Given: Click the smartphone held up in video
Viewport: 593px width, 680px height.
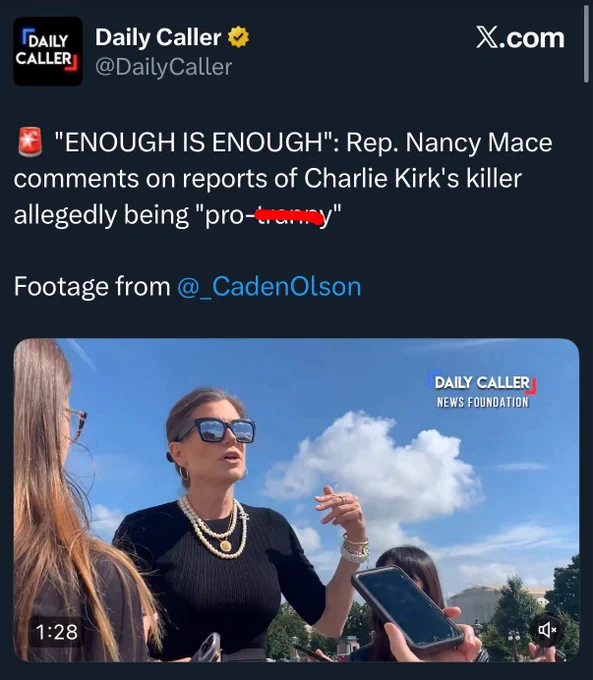Looking at the screenshot, I should [x=408, y=608].
